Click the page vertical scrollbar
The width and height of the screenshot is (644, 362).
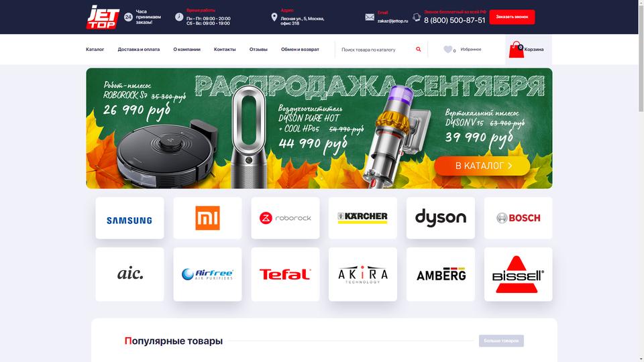coord(641,181)
